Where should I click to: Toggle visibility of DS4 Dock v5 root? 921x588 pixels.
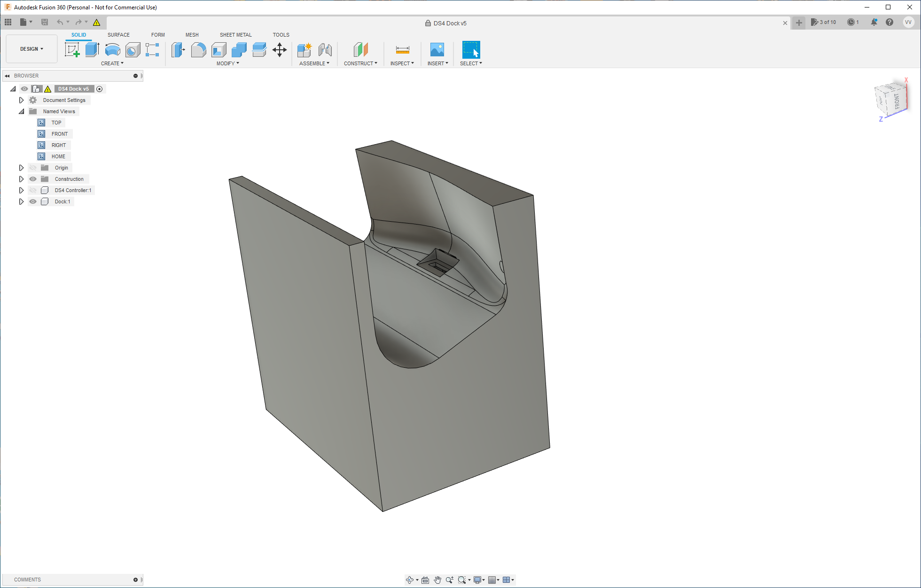pyautogui.click(x=24, y=89)
